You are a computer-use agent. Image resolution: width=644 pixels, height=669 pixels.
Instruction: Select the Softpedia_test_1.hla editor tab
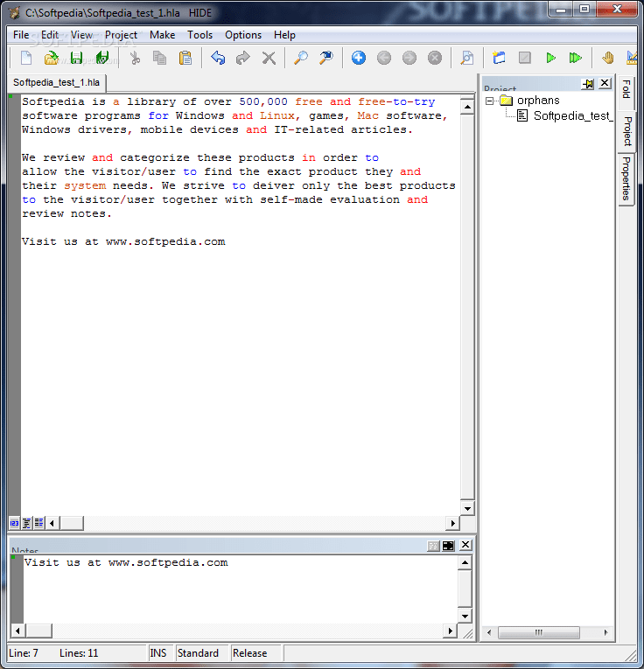[x=56, y=82]
